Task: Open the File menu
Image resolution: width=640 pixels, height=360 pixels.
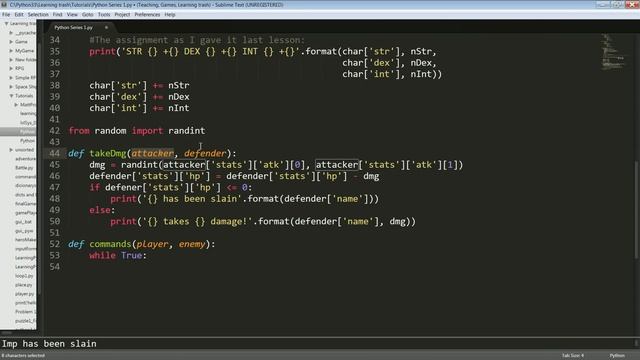Action: pyautogui.click(x=6, y=14)
